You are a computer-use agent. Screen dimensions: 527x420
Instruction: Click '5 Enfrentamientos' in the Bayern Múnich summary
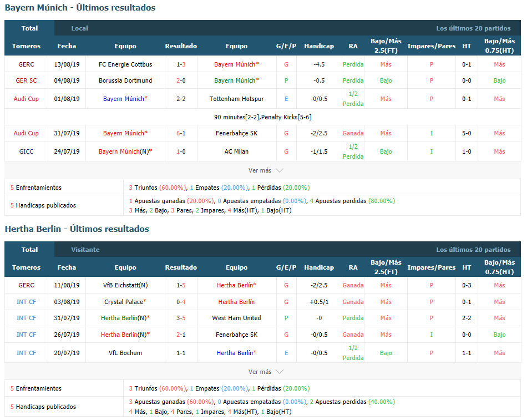(36, 188)
